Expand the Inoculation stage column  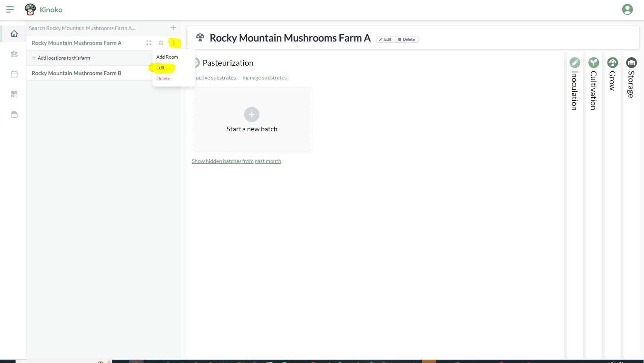pyautogui.click(x=575, y=84)
